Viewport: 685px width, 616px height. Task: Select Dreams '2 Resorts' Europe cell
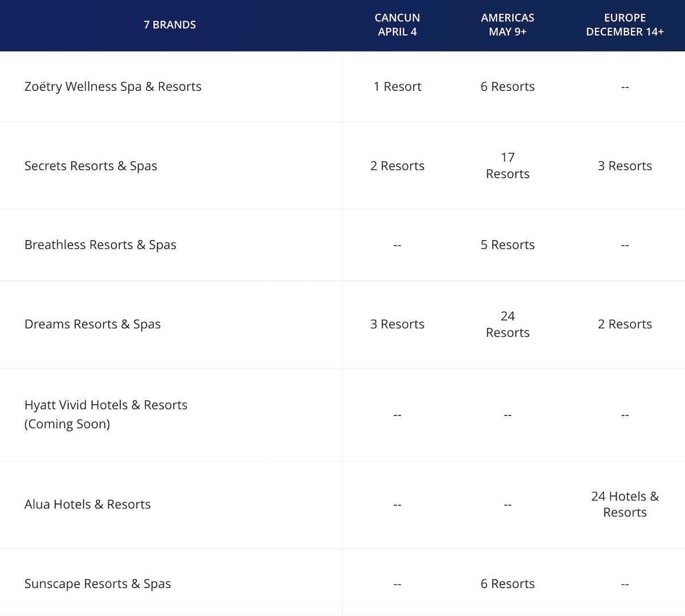point(624,324)
